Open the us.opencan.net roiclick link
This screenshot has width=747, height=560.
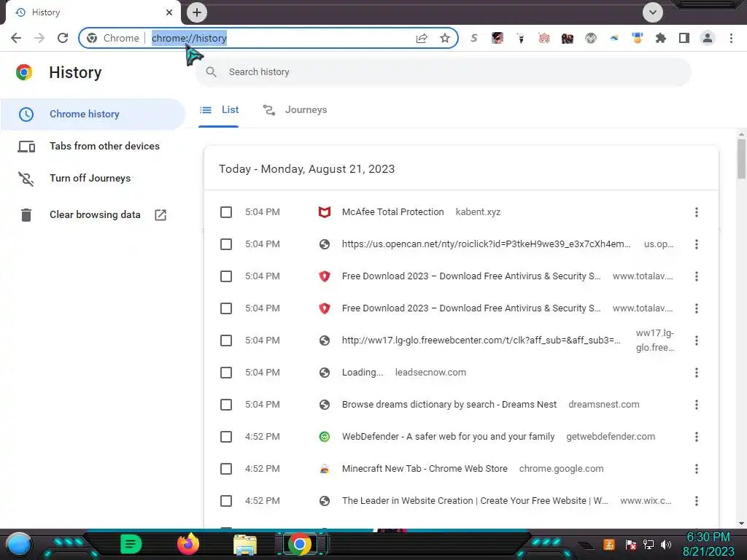pos(486,244)
